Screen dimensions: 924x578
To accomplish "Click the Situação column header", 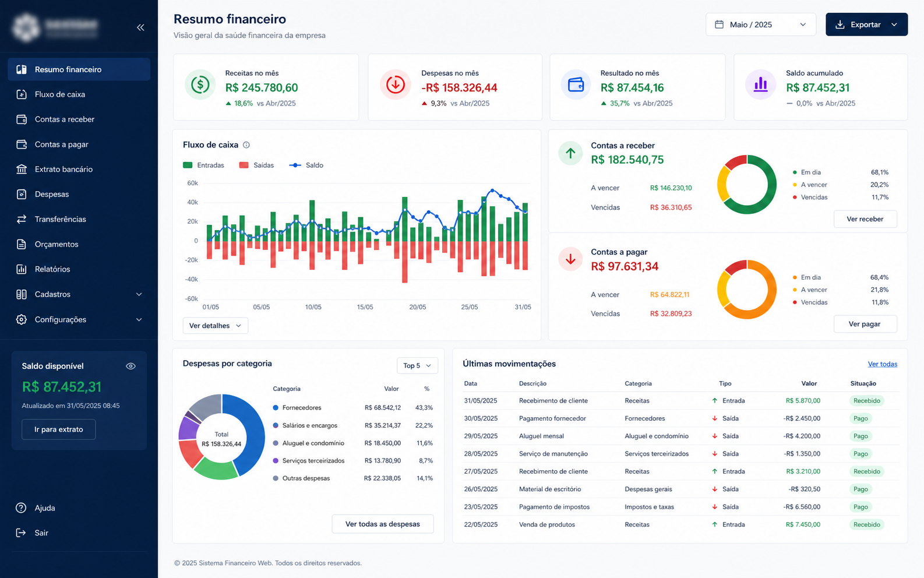I will (x=863, y=383).
